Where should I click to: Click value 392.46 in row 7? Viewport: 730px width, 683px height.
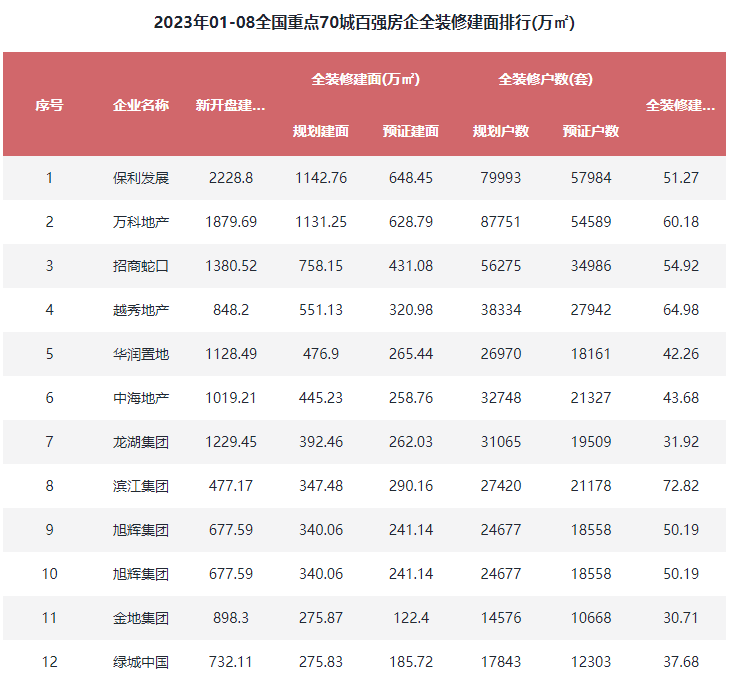pyautogui.click(x=321, y=442)
